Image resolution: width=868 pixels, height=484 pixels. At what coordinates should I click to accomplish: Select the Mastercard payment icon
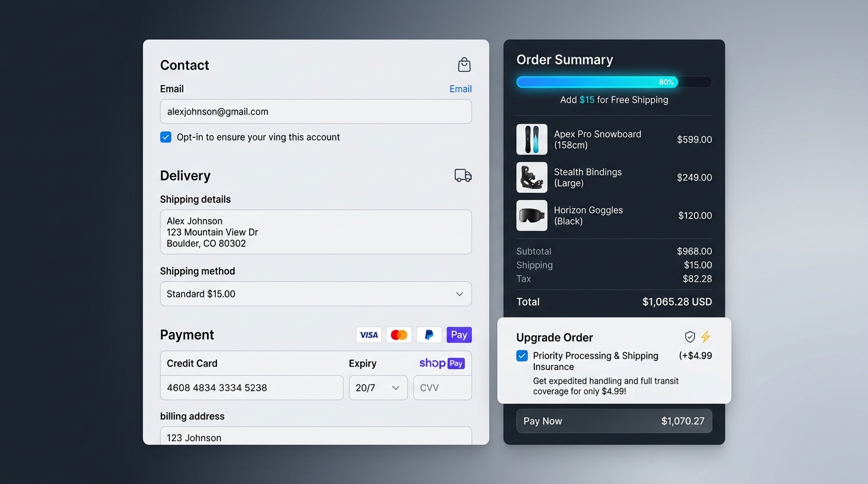tap(399, 335)
